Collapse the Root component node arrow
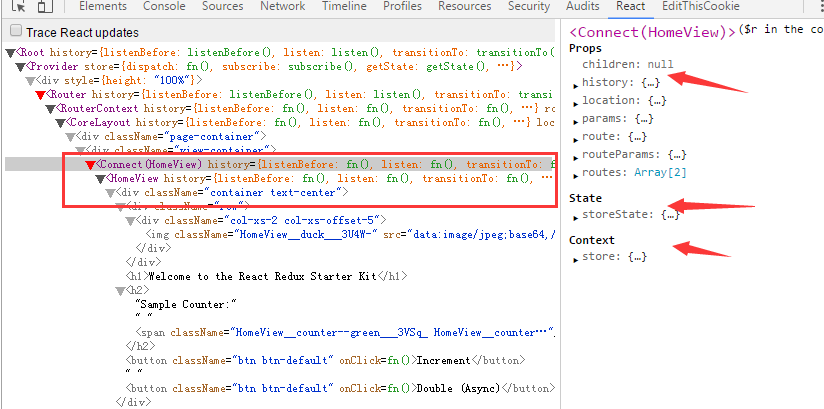Viewport: 824px width, 409px height. (x=10, y=52)
